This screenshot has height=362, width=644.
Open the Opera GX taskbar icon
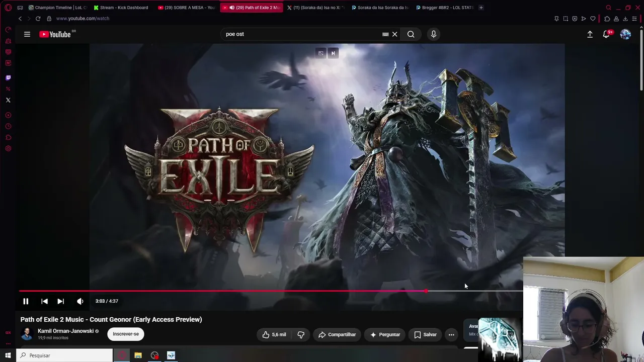point(122,355)
